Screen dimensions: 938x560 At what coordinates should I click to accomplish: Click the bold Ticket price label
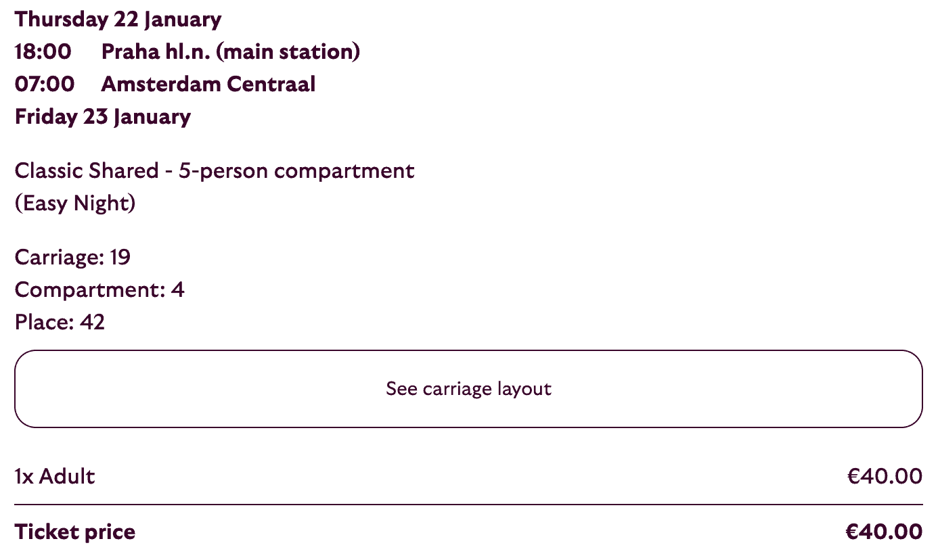75,532
